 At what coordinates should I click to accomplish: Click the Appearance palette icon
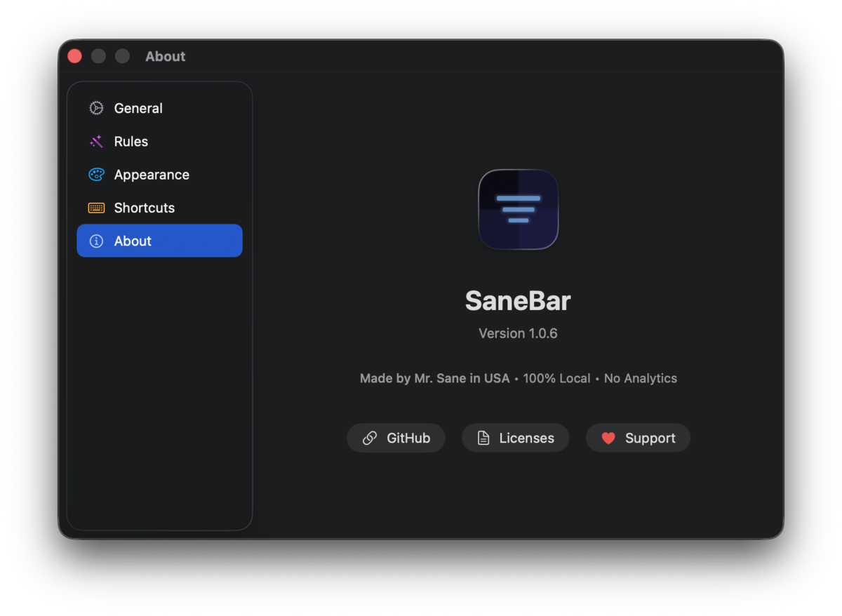[96, 175]
